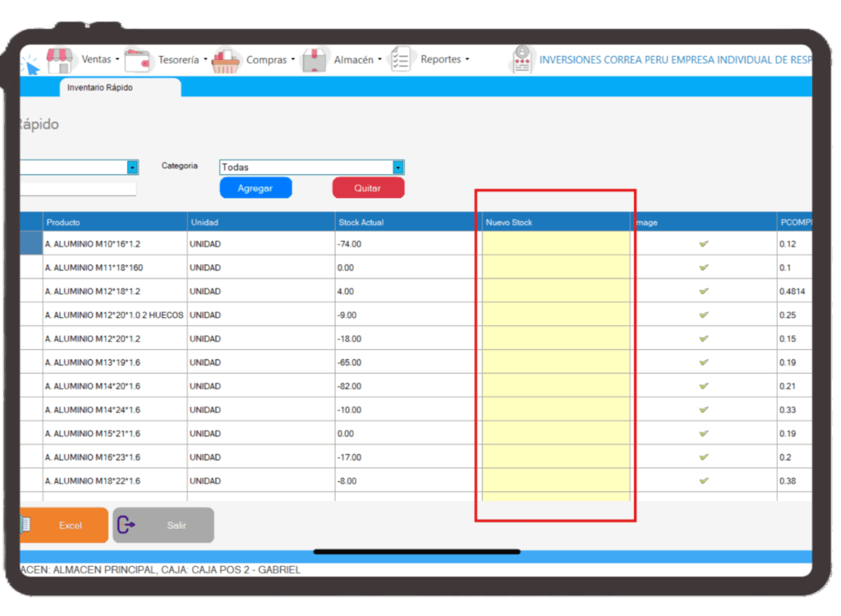Click the Almacén box icon
Screen dimensions: 841x616
[315, 60]
